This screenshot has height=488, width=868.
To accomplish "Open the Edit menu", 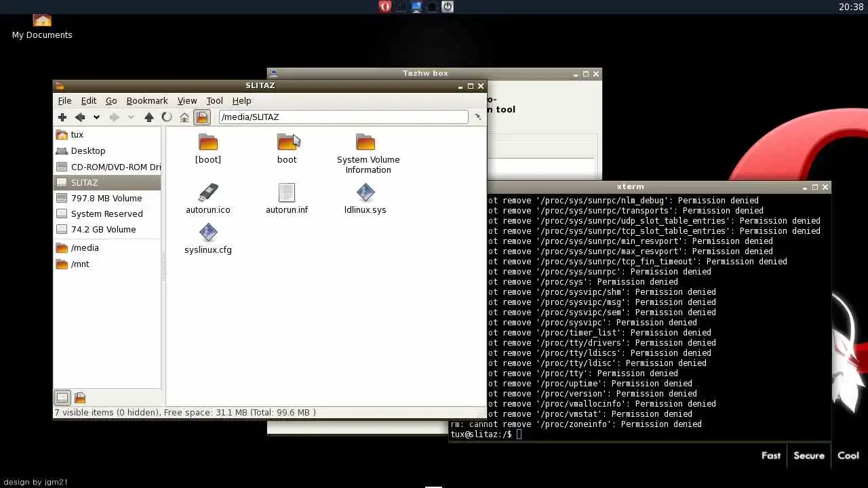I will tap(89, 100).
